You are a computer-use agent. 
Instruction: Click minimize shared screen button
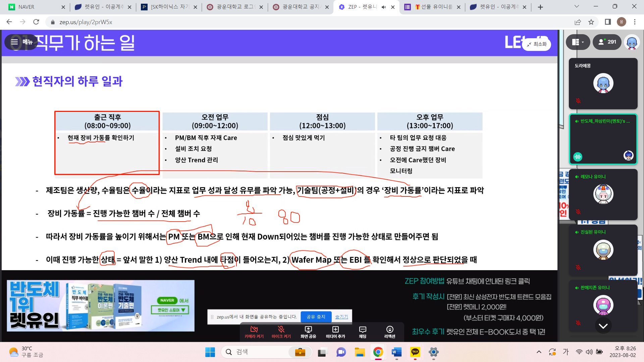pos(537,44)
